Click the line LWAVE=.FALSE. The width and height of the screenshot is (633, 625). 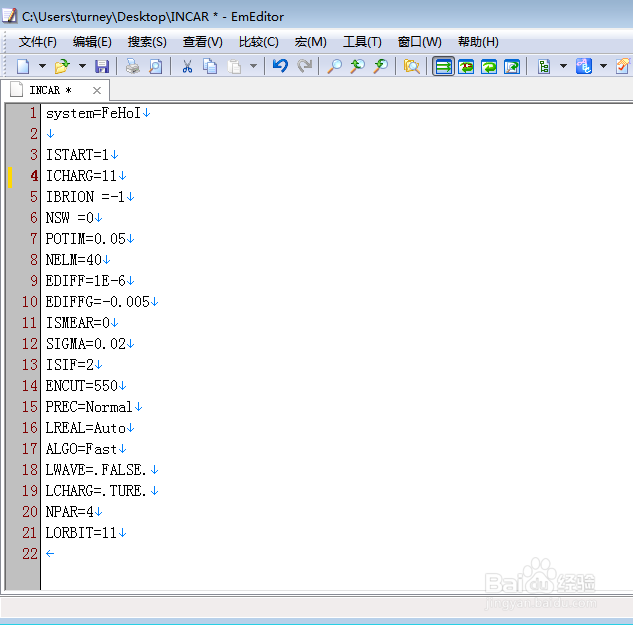tap(95, 470)
